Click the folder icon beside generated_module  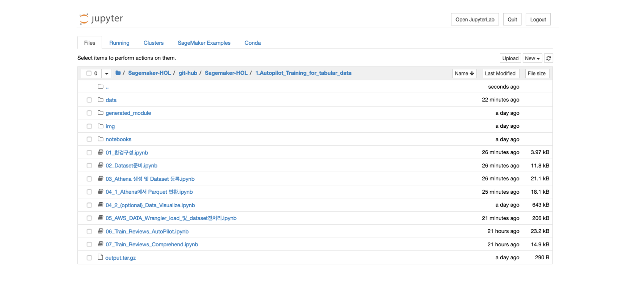[101, 113]
